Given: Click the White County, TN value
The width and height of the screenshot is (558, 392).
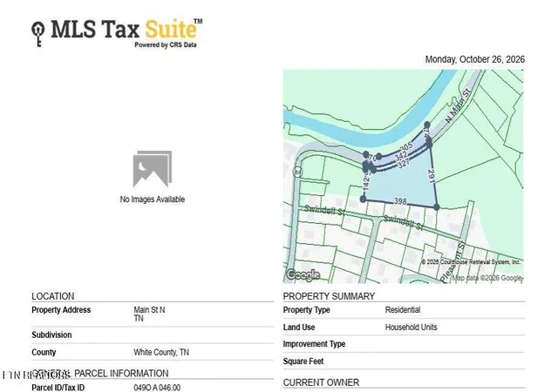Looking at the screenshot, I should pos(161,352).
